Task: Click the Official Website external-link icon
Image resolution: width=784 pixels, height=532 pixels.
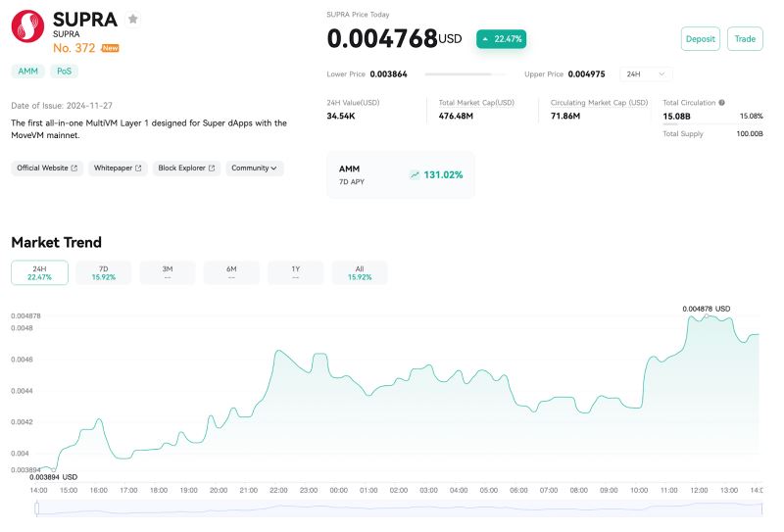Action: 75,169
